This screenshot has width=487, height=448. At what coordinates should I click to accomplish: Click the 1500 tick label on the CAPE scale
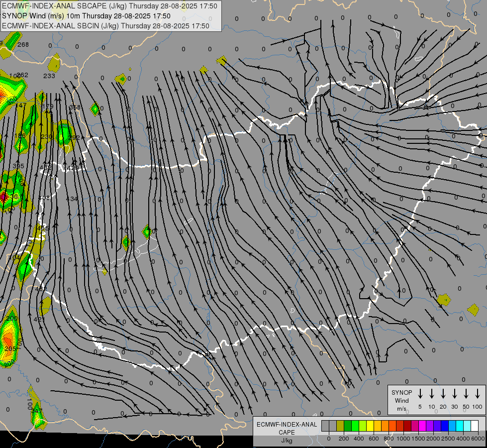pos(418,439)
